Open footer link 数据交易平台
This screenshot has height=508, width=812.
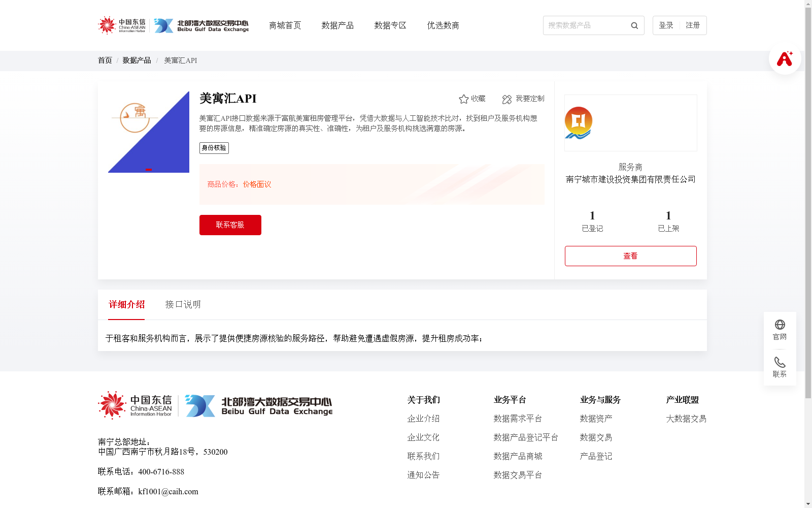point(518,475)
